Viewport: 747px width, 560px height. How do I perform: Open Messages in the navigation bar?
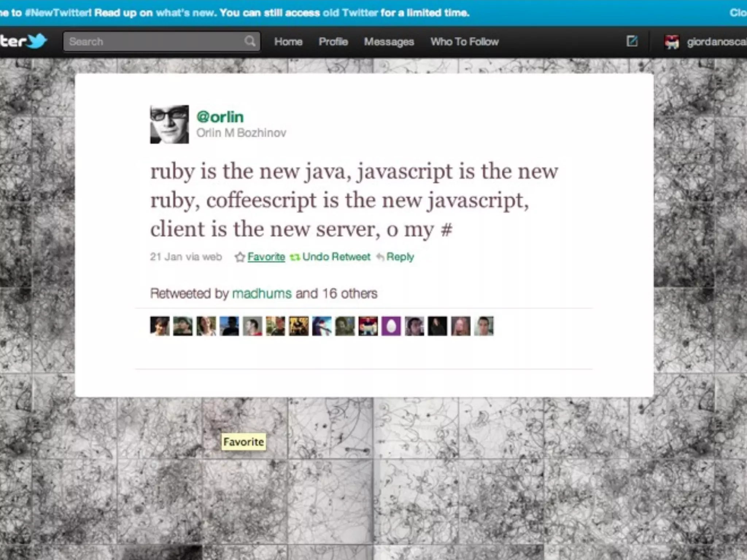point(389,42)
